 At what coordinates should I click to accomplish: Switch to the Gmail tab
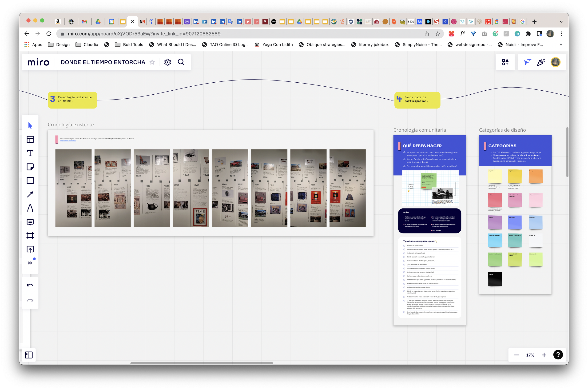(84, 22)
